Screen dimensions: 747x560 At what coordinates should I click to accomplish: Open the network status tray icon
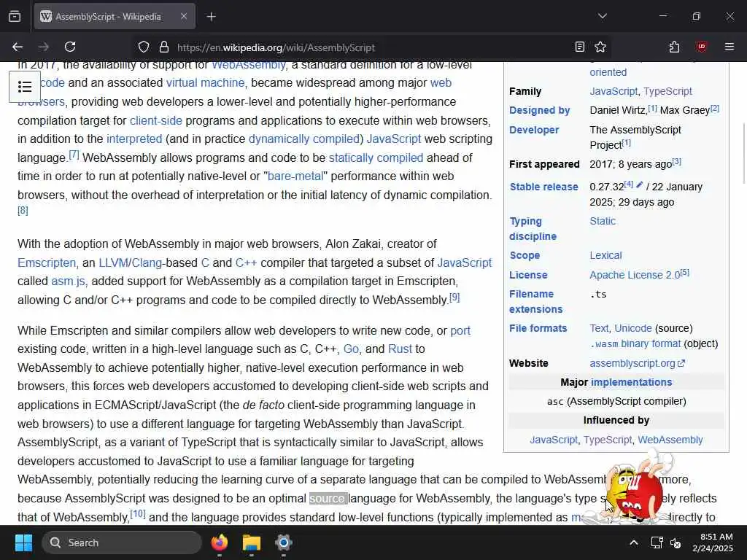tap(657, 542)
